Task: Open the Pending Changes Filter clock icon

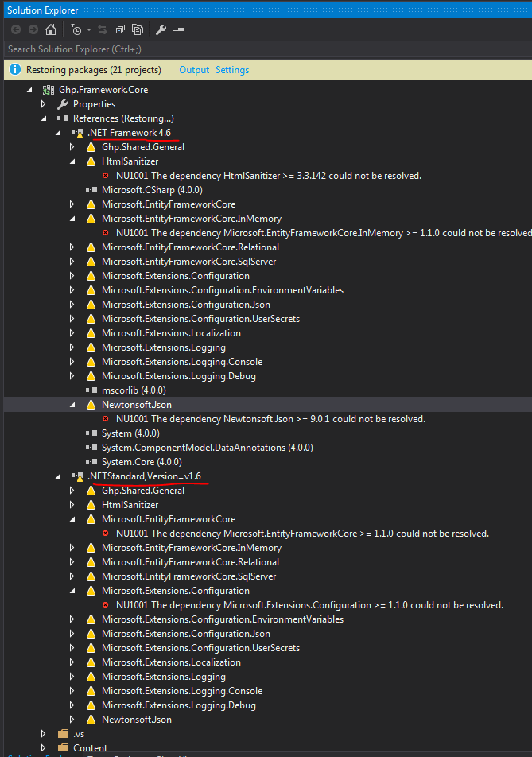Action: 76,30
